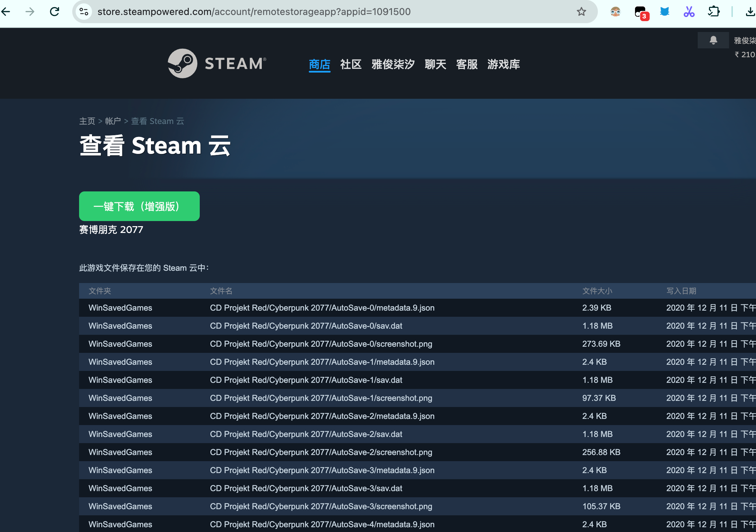Screen dimensions: 756x532
Task: Open the 游戏库 game library menu item
Action: tap(503, 64)
